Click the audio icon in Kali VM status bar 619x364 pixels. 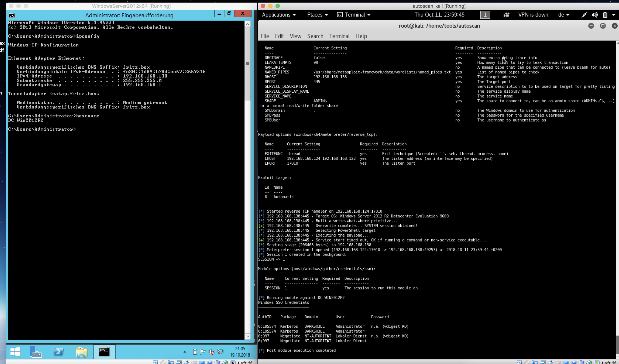(535, 362)
